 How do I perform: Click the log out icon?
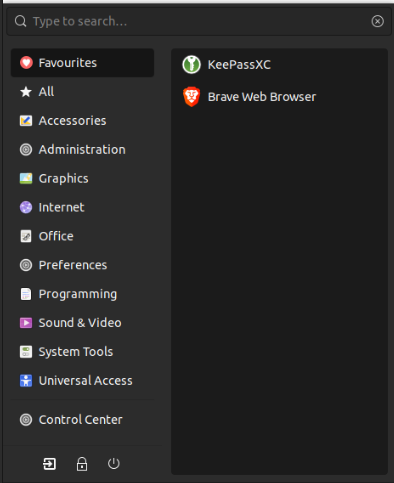[x=49, y=464]
